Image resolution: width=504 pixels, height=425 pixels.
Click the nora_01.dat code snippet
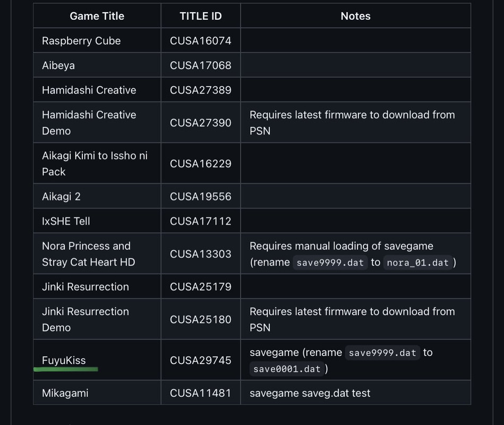click(x=417, y=262)
